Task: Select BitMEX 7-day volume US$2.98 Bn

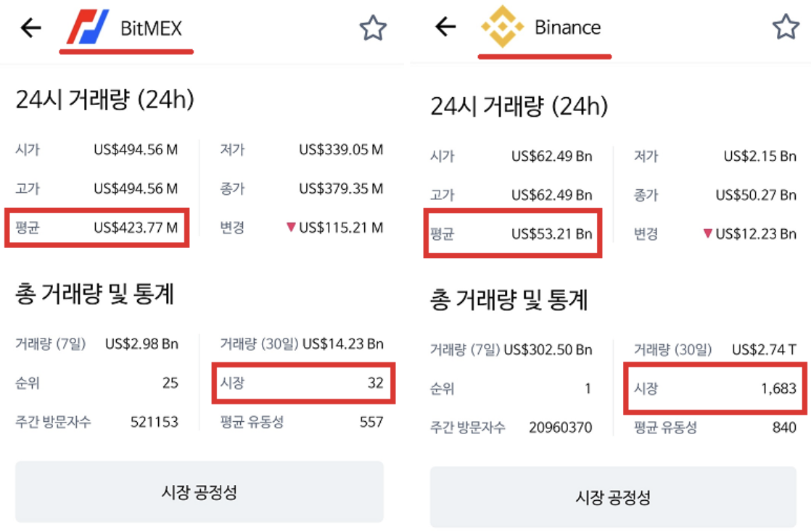Action: pos(141,344)
